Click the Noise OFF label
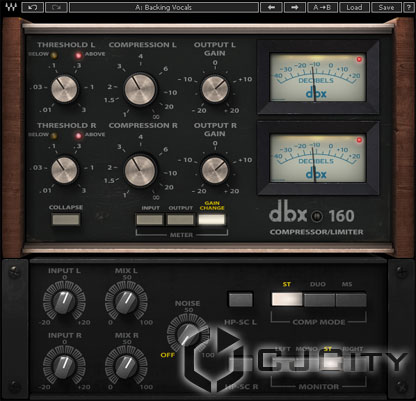The width and height of the screenshot is (416, 401). [168, 355]
